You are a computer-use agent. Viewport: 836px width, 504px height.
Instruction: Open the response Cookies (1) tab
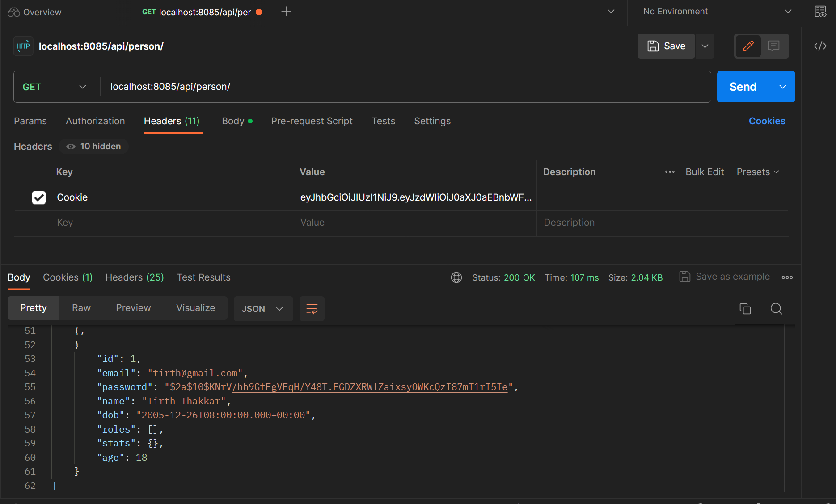[x=68, y=277]
